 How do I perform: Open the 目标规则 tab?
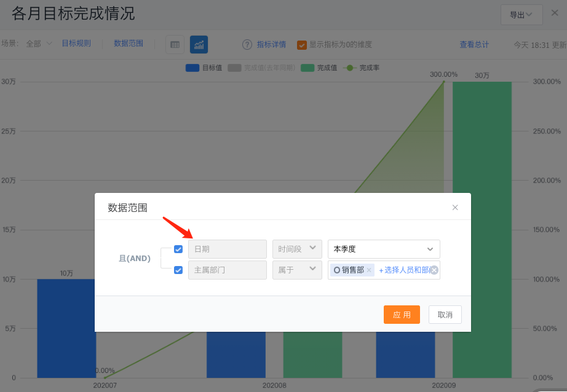(76, 44)
